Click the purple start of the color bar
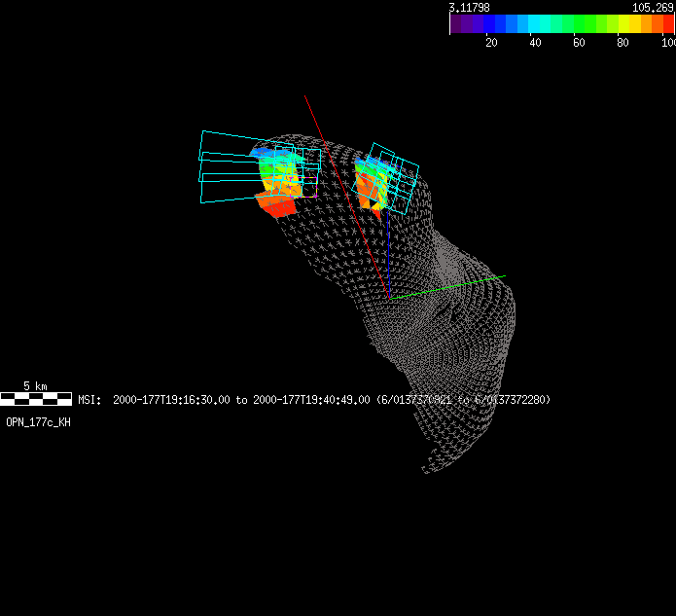Screen dimensions: 676x616 pyautogui.click(x=457, y=24)
